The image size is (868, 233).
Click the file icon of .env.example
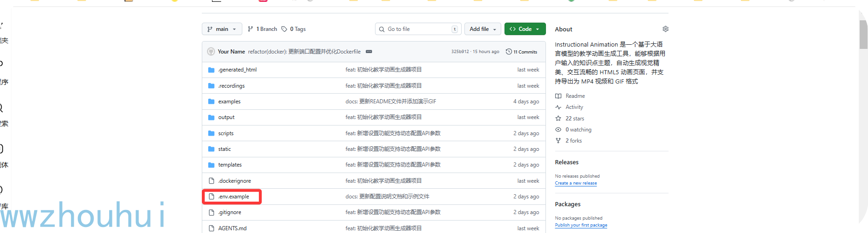coord(211,197)
